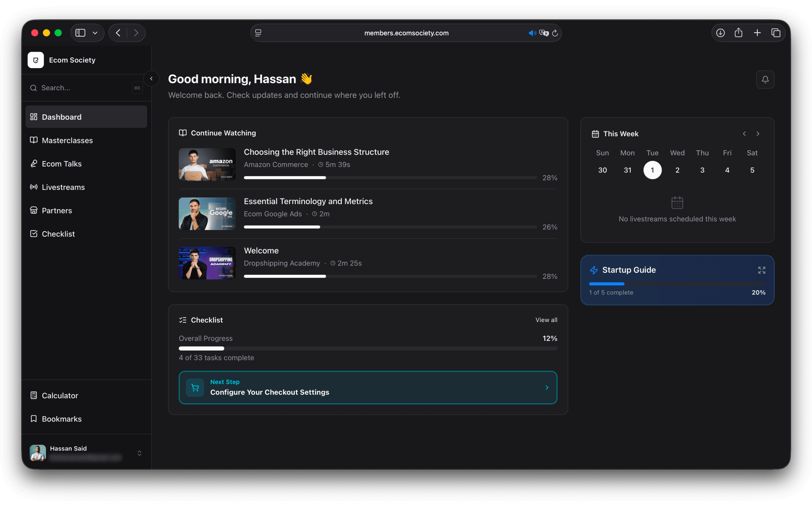Open Safari downloads icon
812x507 pixels.
click(720, 33)
